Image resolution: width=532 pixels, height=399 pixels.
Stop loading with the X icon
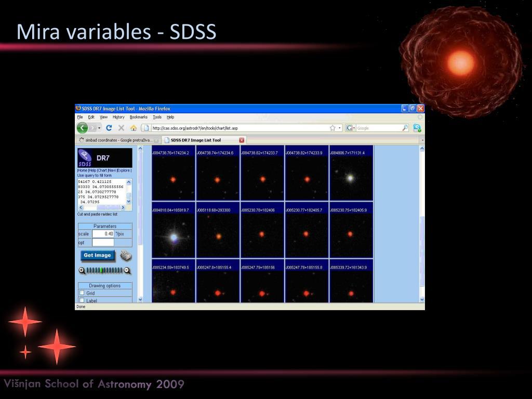tap(121, 128)
